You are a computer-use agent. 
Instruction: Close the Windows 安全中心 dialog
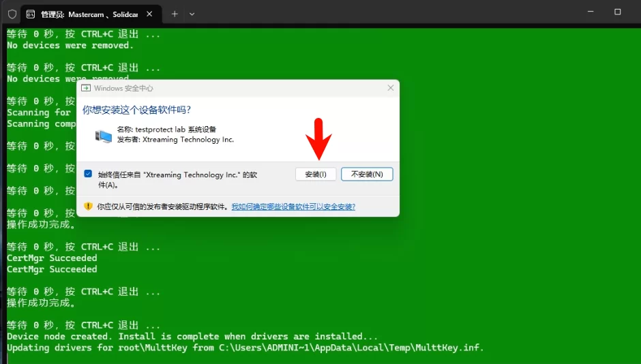(x=391, y=88)
